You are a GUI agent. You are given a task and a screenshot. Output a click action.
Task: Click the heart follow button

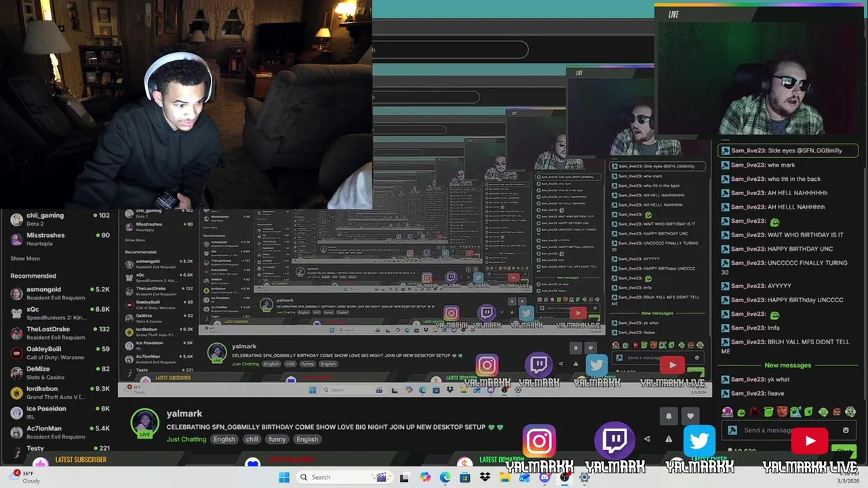point(690,416)
